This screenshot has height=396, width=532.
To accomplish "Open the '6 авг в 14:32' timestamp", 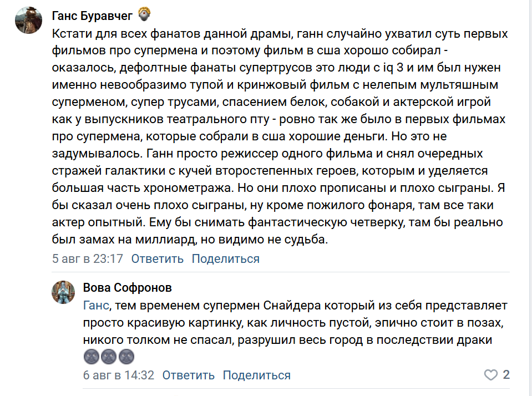I will [x=118, y=375].
